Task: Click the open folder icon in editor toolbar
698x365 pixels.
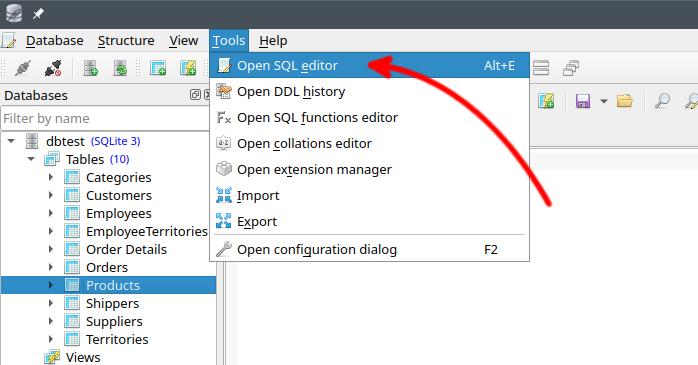Action: click(625, 101)
